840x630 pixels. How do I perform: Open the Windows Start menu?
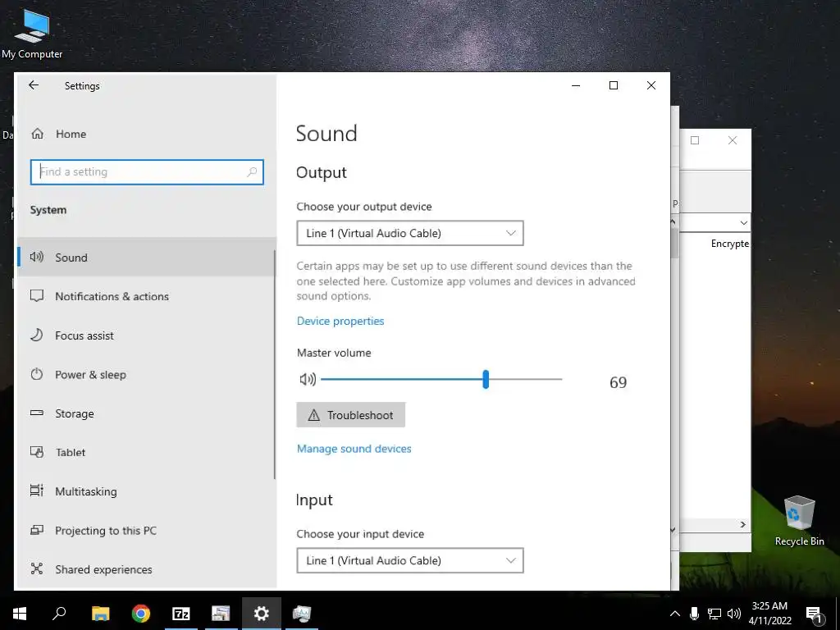click(20, 614)
